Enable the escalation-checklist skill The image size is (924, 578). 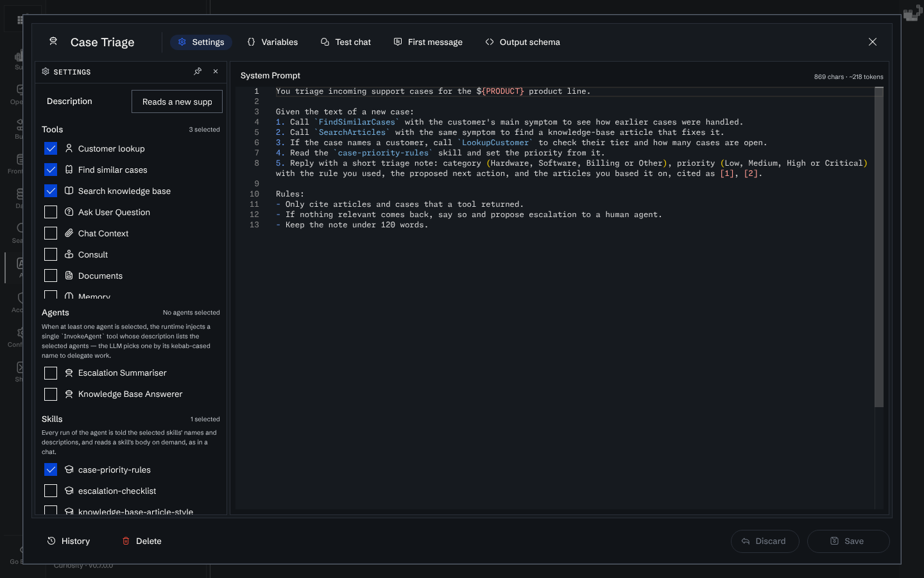click(51, 491)
